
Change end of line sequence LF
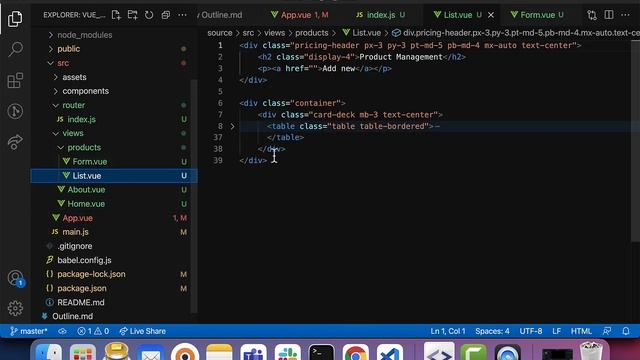(556, 331)
